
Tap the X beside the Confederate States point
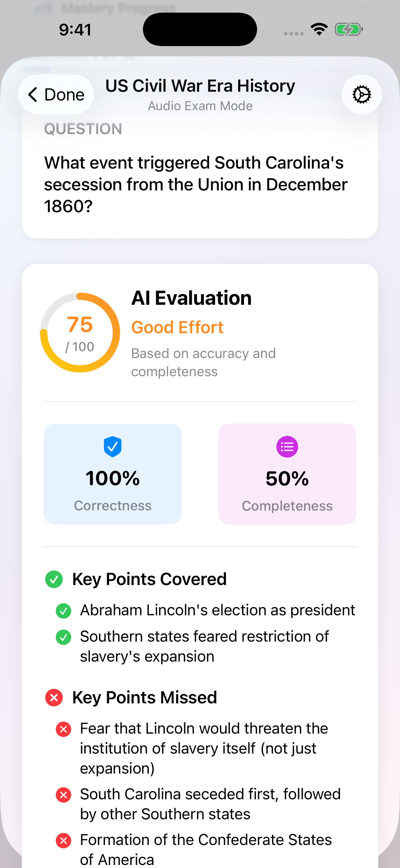click(x=63, y=840)
